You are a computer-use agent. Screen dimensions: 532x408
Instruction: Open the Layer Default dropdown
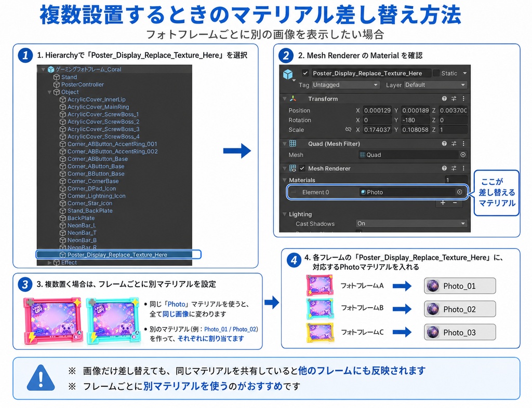[x=435, y=85]
